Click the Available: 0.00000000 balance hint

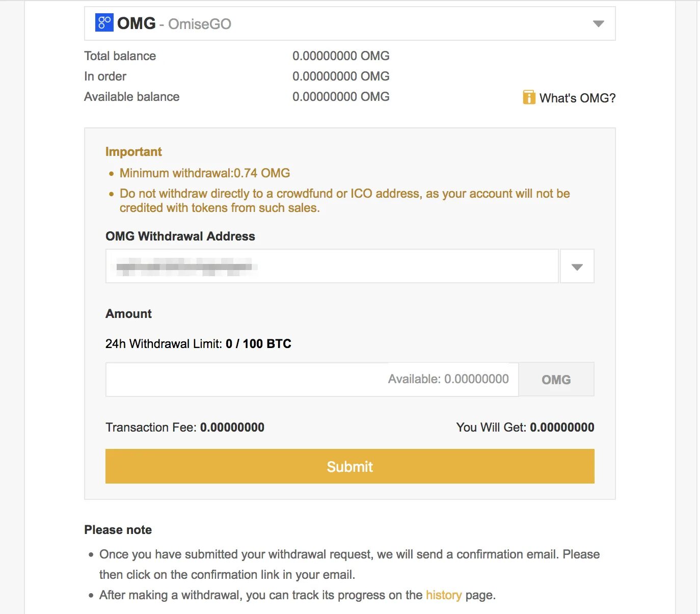click(448, 379)
